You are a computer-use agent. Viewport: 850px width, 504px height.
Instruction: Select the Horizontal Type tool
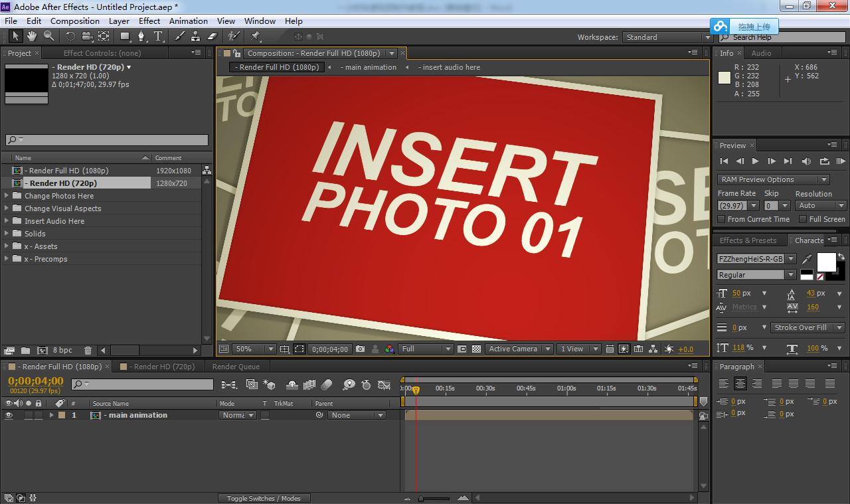coord(158,37)
